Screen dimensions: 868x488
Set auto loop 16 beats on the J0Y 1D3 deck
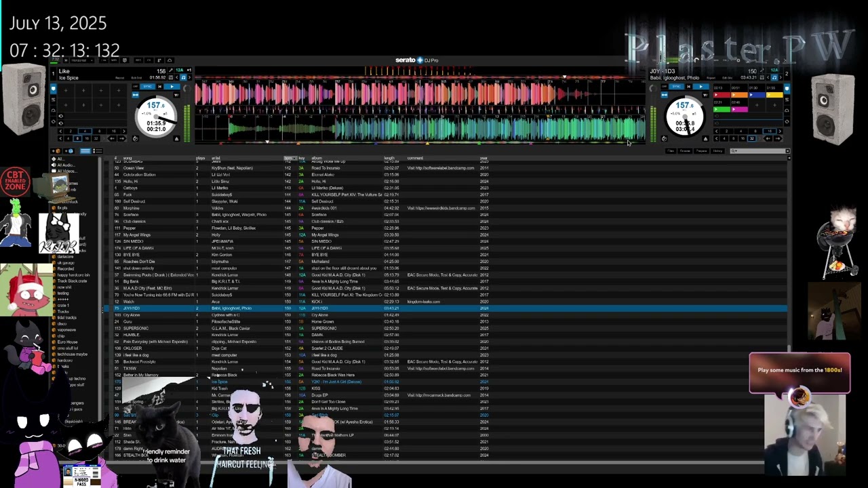[770, 131]
